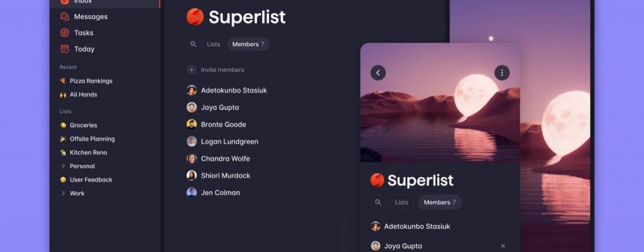This screenshot has height=252, width=644.
Task: Switch to Lists tab in mobile panel
Action: [x=402, y=202]
